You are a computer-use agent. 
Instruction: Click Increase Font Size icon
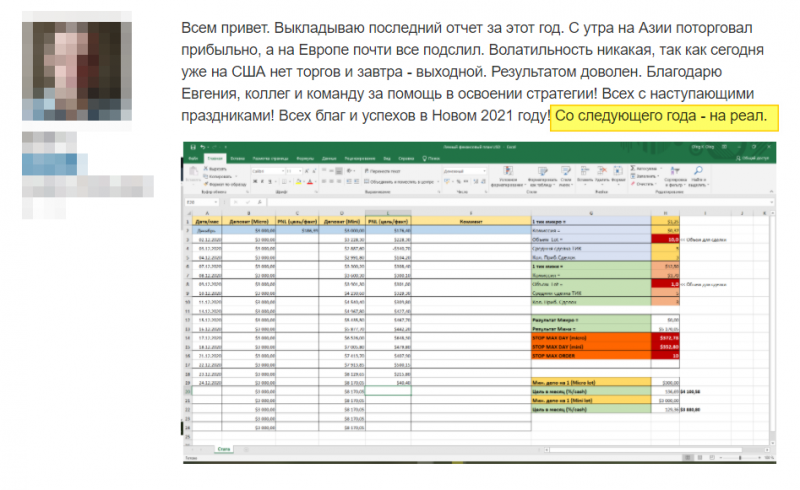pos(307,171)
